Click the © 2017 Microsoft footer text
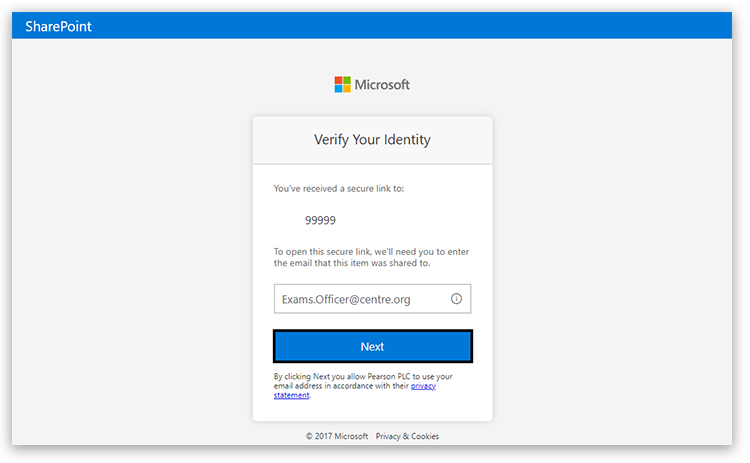 337,436
